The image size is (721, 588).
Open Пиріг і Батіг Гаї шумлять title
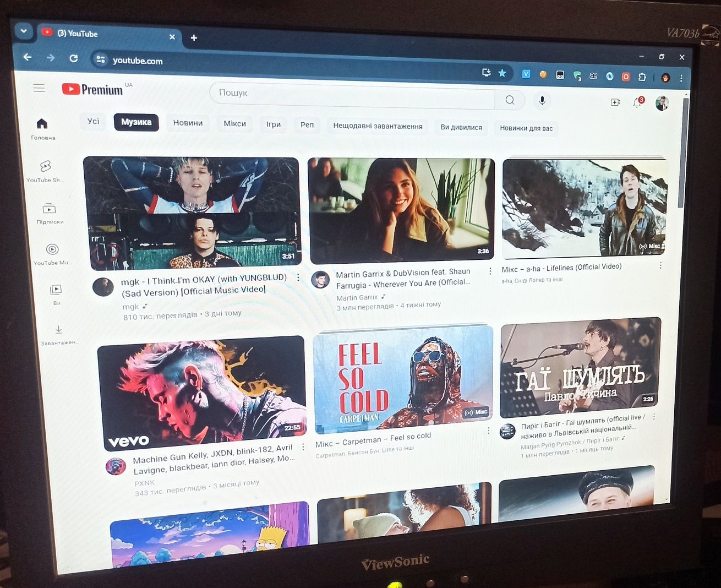click(x=583, y=426)
